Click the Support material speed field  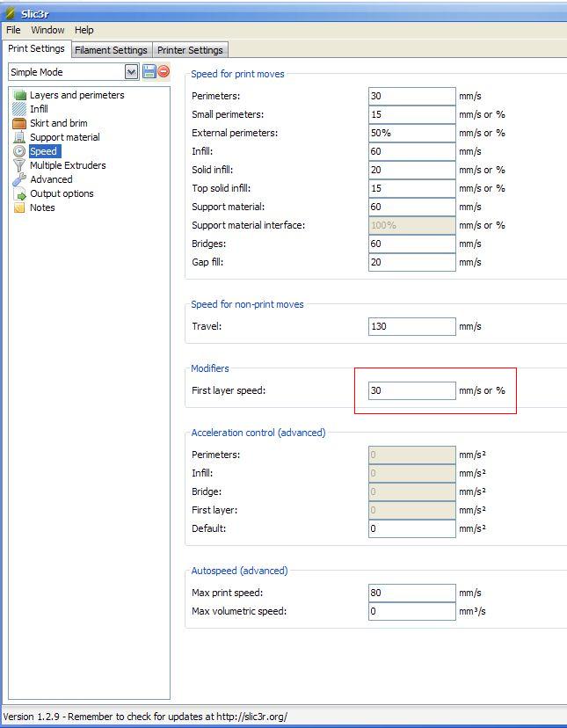(x=412, y=207)
